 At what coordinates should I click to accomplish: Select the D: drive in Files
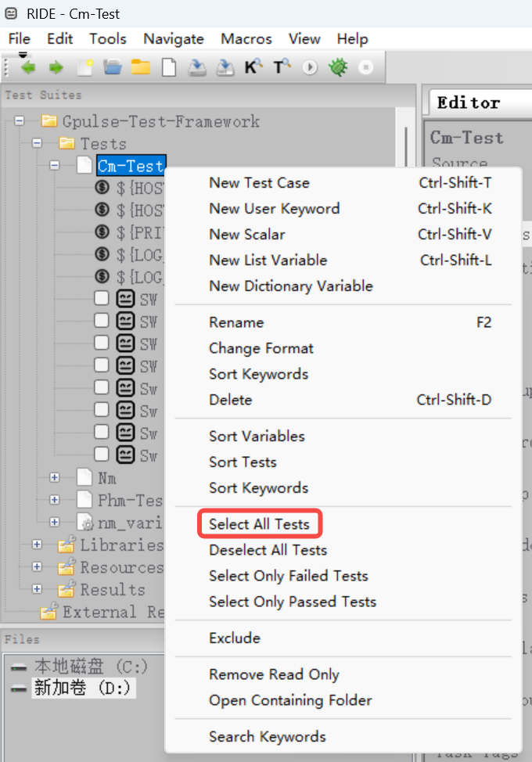83,688
